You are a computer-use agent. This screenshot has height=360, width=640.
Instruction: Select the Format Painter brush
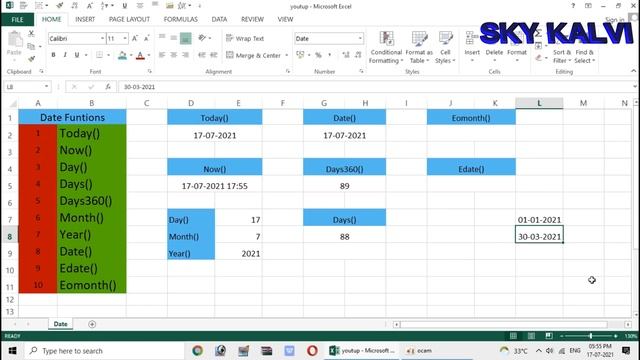coord(31,59)
